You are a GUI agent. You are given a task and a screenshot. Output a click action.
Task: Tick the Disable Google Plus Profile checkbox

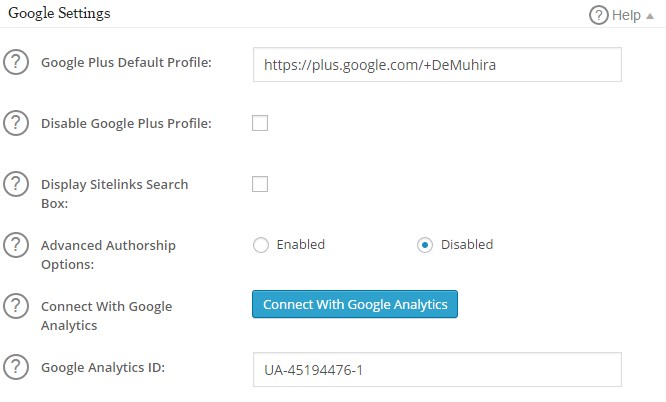tap(260, 123)
